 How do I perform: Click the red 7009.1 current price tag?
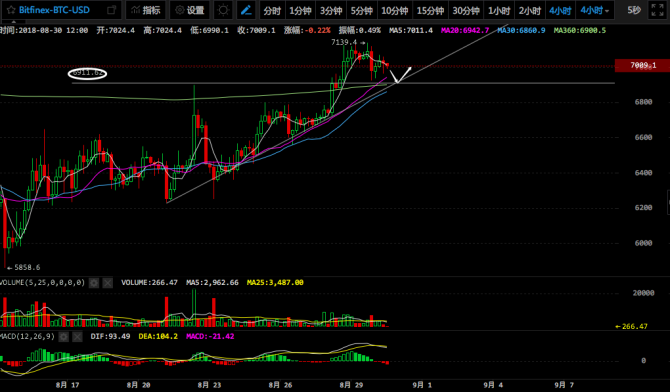tap(642, 65)
